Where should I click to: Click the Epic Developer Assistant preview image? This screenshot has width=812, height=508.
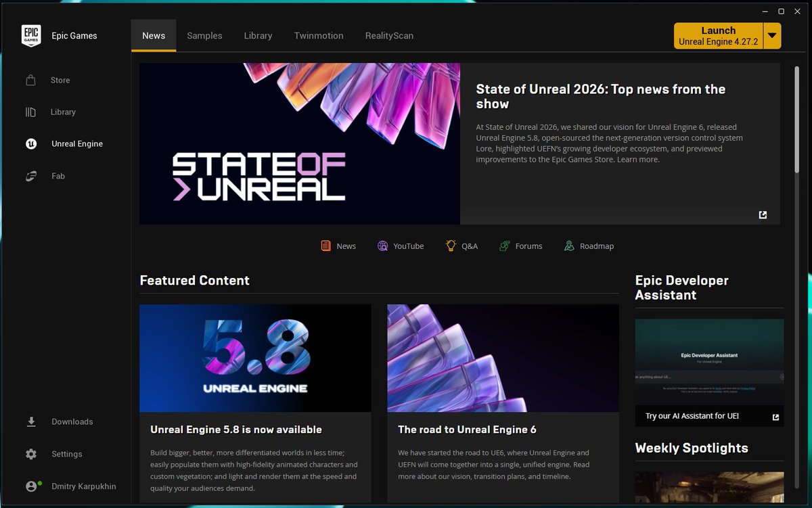tap(709, 362)
